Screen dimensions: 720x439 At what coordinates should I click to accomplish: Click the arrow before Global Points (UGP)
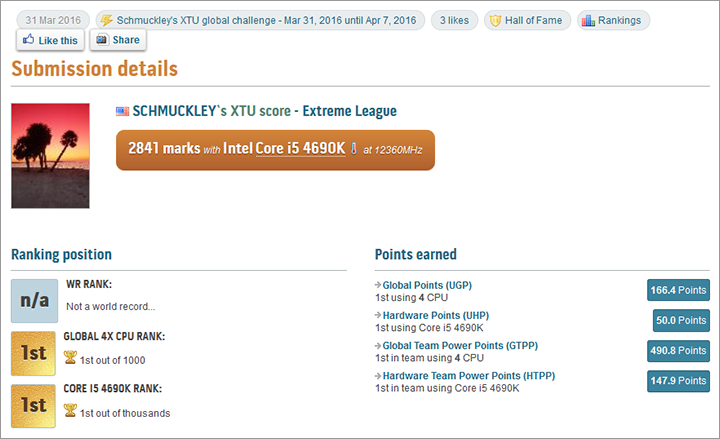coord(378,285)
